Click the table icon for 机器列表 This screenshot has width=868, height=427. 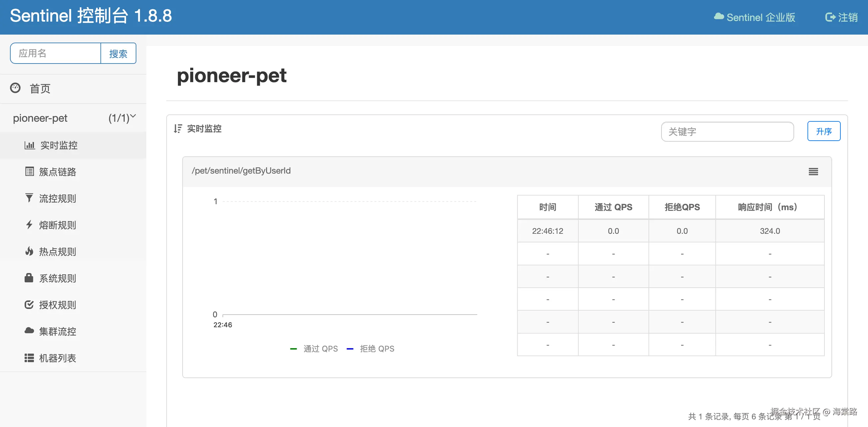click(x=29, y=357)
